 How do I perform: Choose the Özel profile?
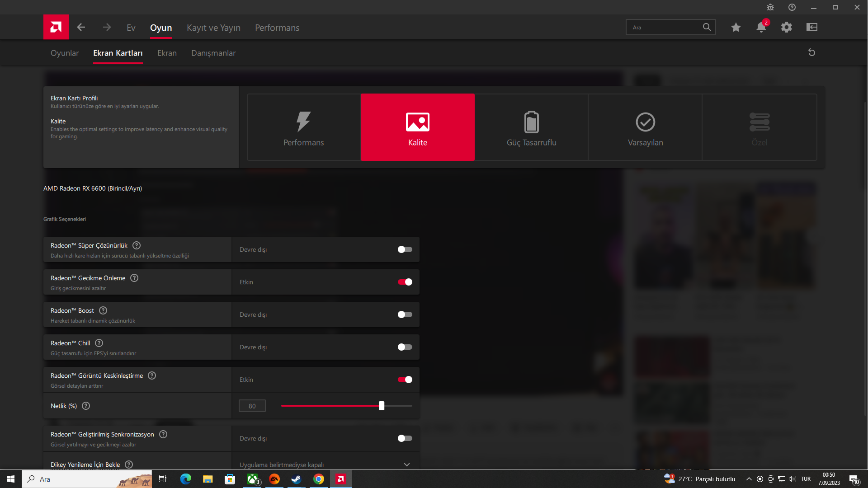pos(759,127)
